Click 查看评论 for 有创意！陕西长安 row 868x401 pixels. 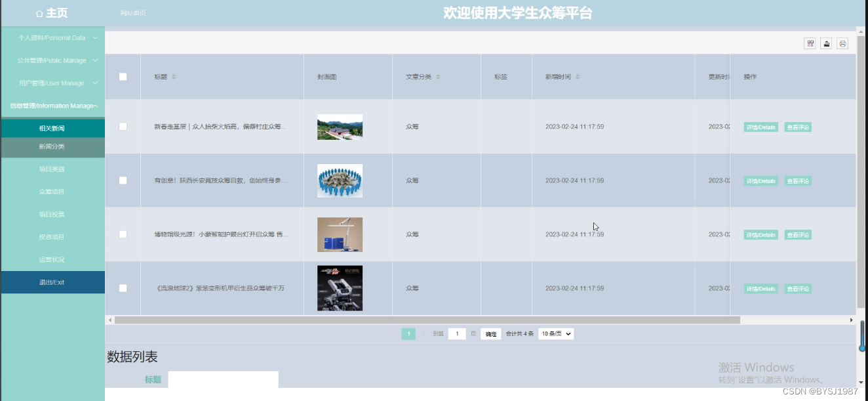pos(798,181)
